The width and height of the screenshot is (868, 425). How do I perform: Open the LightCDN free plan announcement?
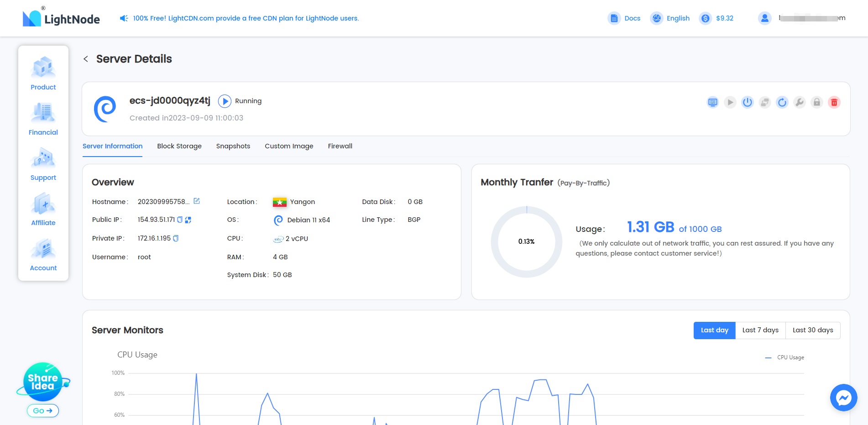[246, 18]
